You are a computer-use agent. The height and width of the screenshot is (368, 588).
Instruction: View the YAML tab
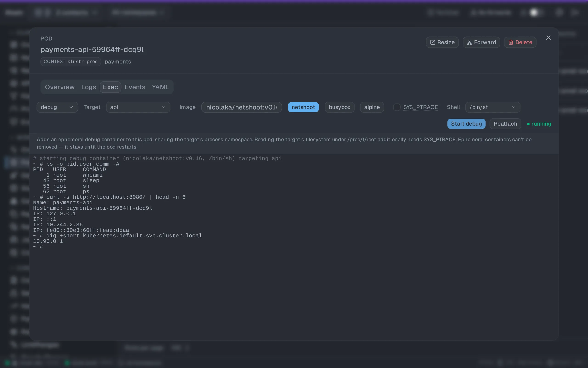[x=160, y=87]
